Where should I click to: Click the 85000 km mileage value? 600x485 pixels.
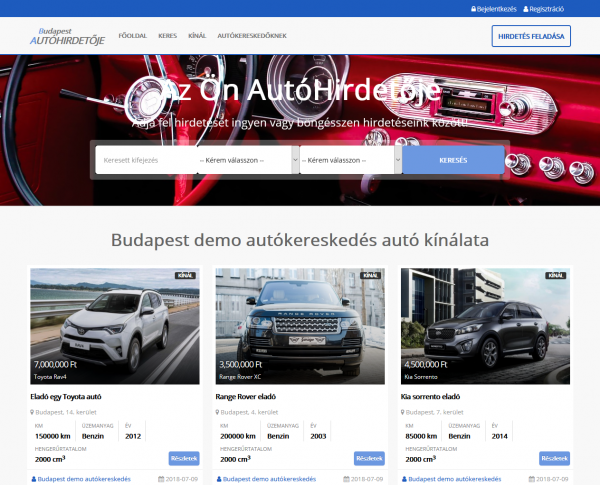[421, 436]
